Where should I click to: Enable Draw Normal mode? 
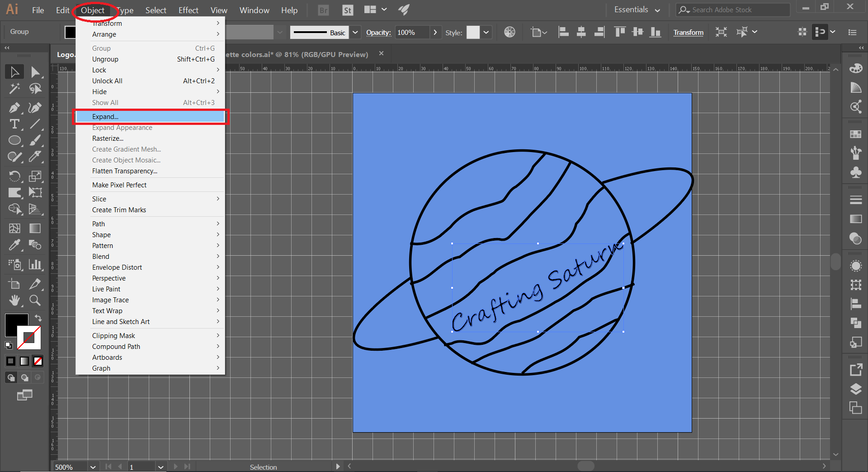[x=11, y=377]
